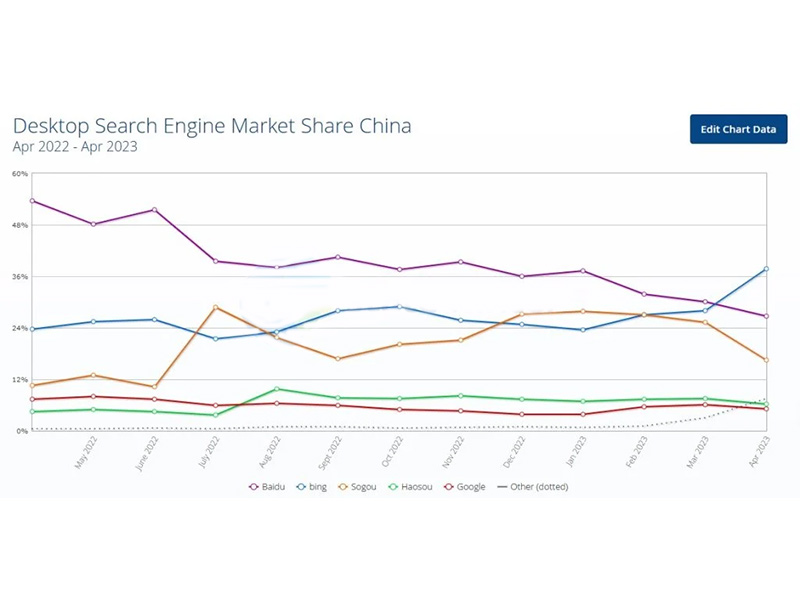Select Google's Dec 2022 data point
800x600 pixels.
(521, 414)
